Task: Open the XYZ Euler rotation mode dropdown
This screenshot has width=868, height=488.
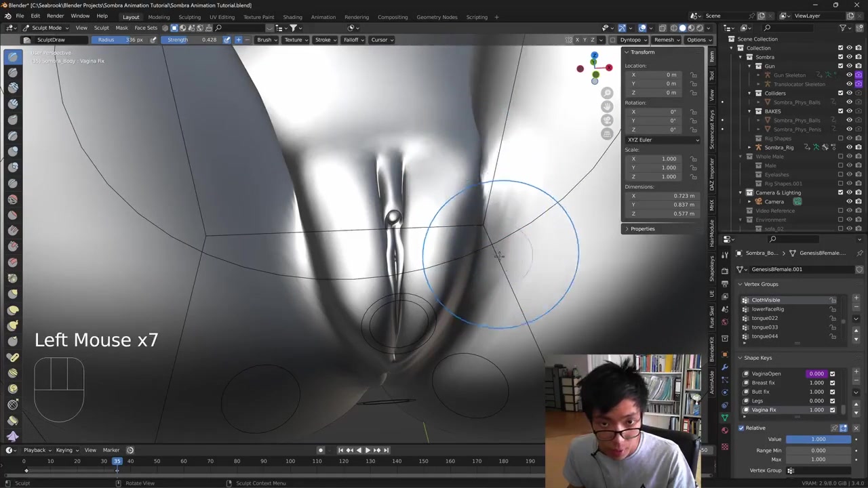Action: click(663, 140)
